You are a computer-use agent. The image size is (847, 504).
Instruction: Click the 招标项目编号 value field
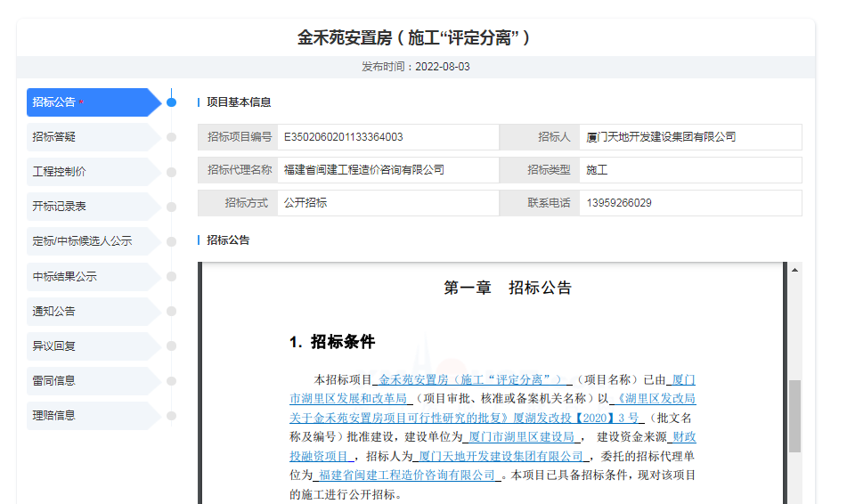pyautogui.click(x=387, y=137)
